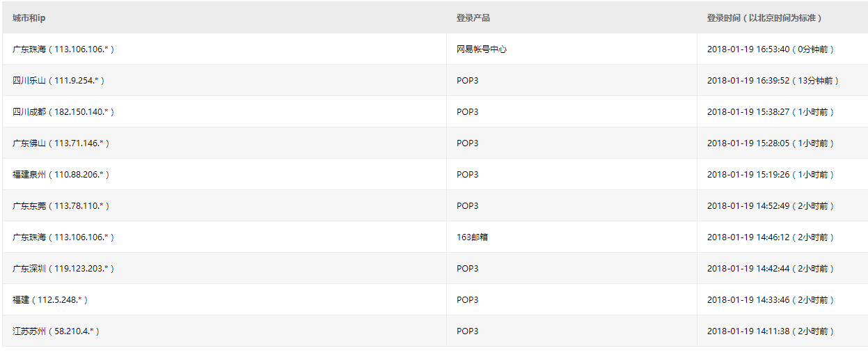This screenshot has height=353, width=868.
Task: Click the 2018-01-19 15:38:27 login time
Action: tap(748, 112)
